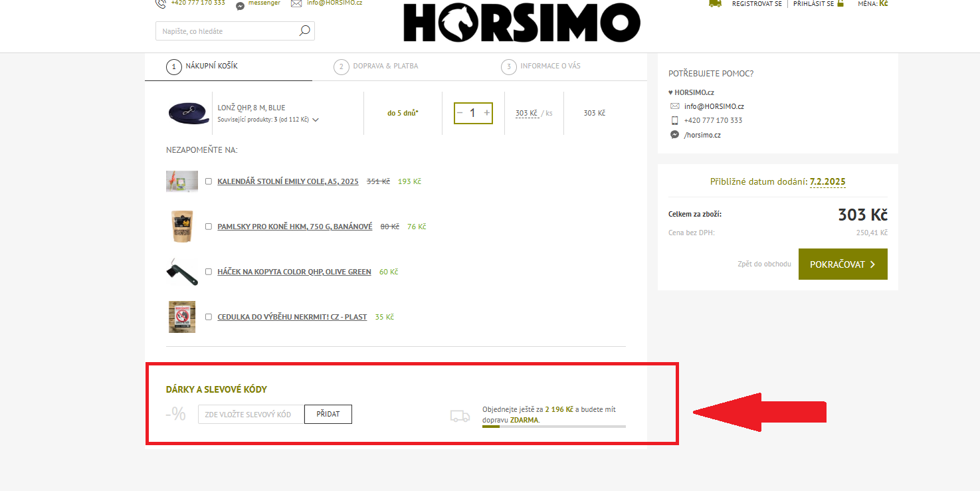Screen dimensions: 980x491
Task: Open the calendar product thumbnail
Action: (182, 181)
